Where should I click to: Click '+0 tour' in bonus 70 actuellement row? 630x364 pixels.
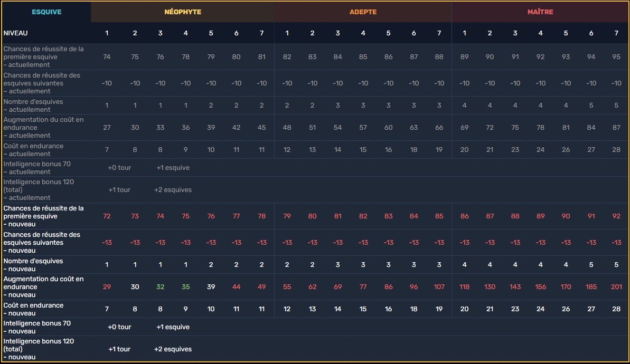click(x=119, y=168)
